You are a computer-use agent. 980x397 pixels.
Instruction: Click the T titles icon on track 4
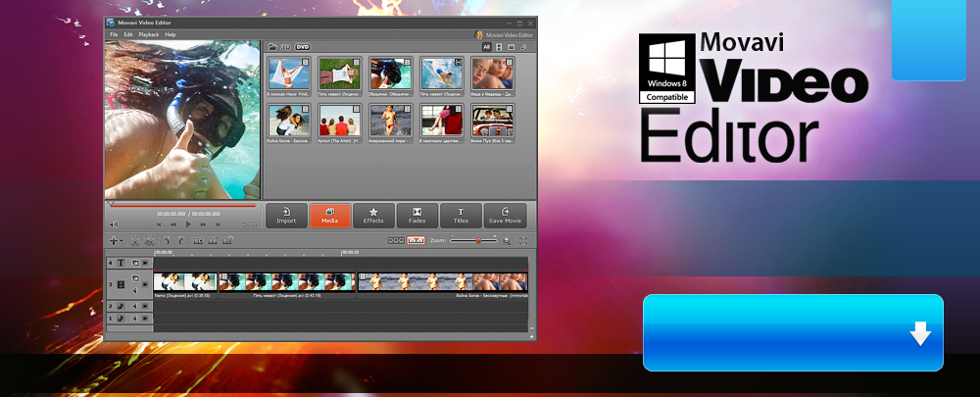pos(122,264)
